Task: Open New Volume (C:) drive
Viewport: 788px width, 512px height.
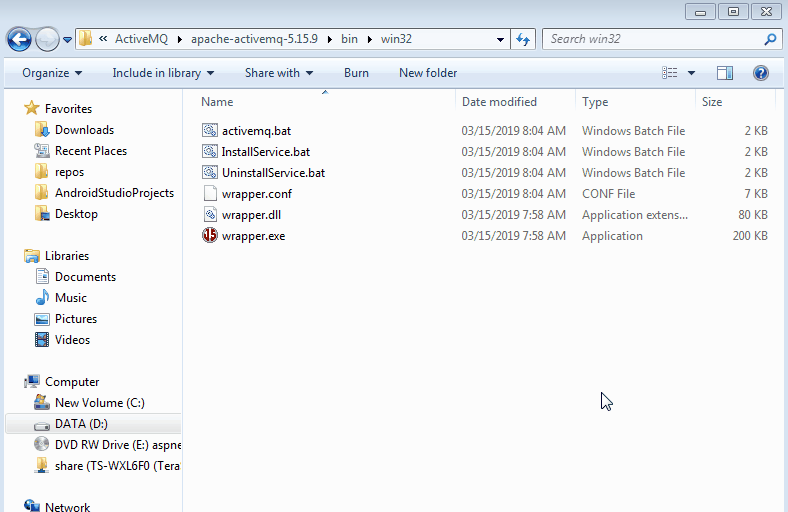Action: (100, 403)
